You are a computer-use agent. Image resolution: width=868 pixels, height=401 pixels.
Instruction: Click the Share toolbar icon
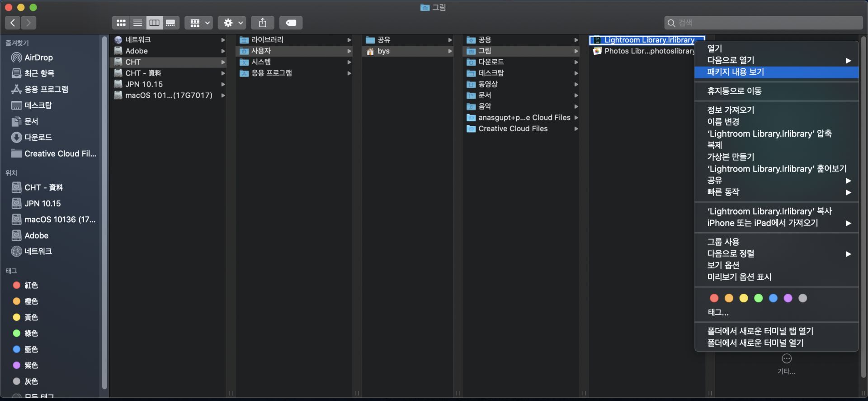[x=263, y=23]
